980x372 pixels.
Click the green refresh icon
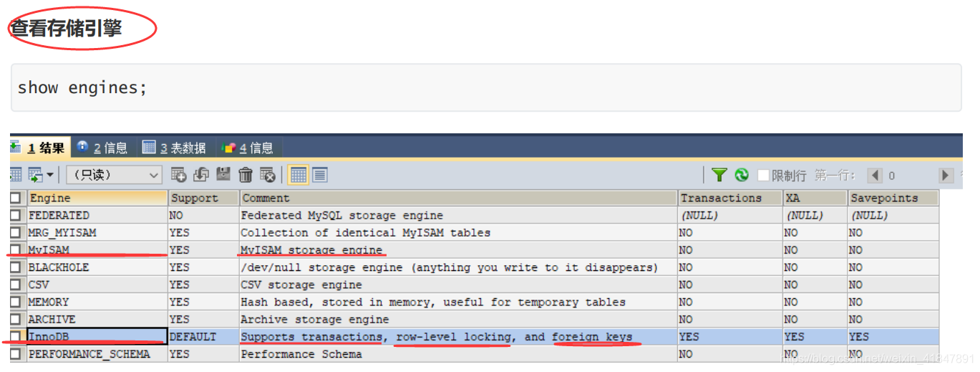(x=742, y=175)
